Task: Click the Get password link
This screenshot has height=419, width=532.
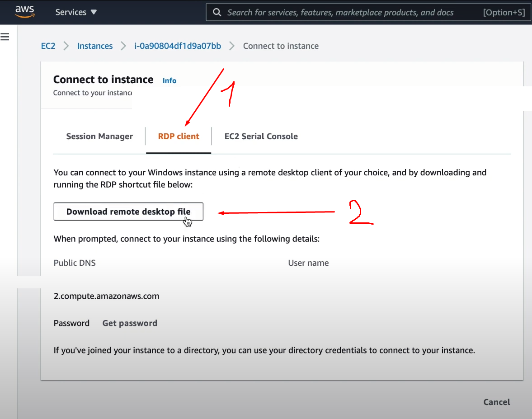Action: 130,323
